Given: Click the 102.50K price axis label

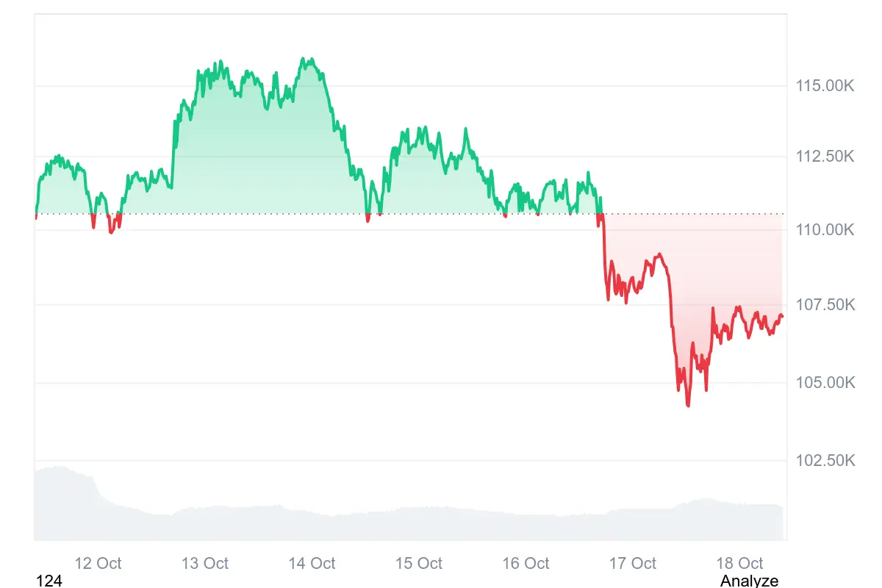Looking at the screenshot, I should (825, 461).
